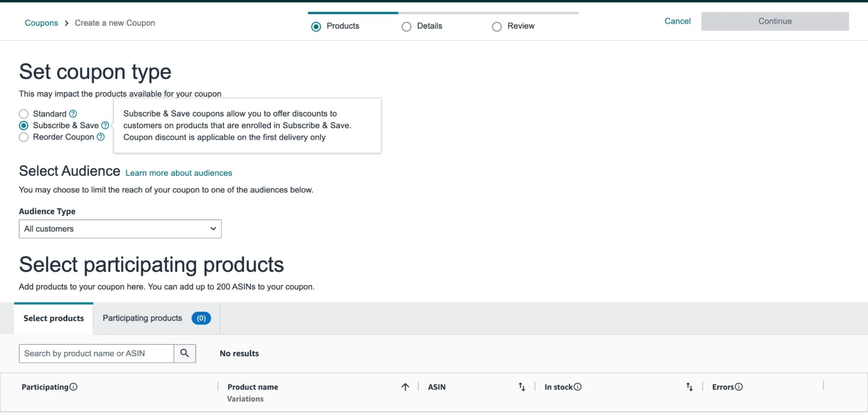The width and height of the screenshot is (868, 419).
Task: Open the Audience Type dropdown
Action: (x=120, y=229)
